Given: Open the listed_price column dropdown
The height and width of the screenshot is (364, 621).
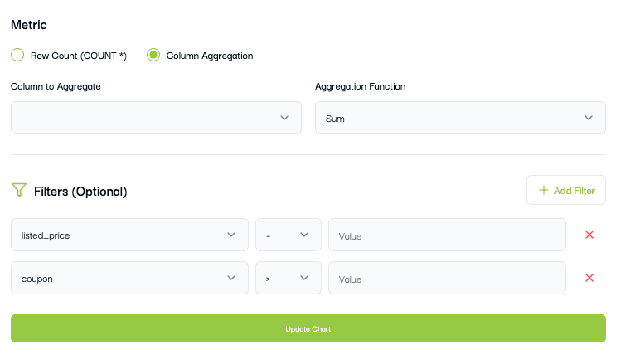Looking at the screenshot, I should click(129, 235).
